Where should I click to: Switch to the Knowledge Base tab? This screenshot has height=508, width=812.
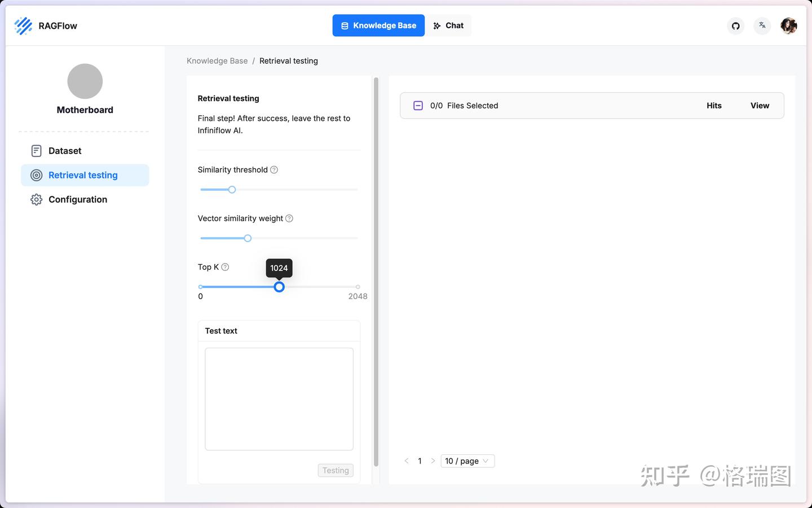[378, 25]
